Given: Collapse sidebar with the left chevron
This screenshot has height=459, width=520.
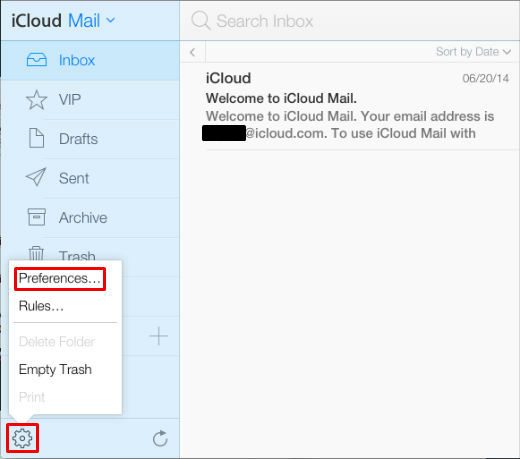Looking at the screenshot, I should pyautogui.click(x=193, y=52).
